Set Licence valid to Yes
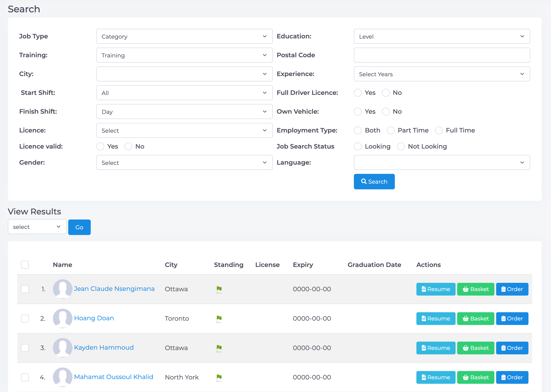The height and width of the screenshot is (392, 551). (x=100, y=147)
